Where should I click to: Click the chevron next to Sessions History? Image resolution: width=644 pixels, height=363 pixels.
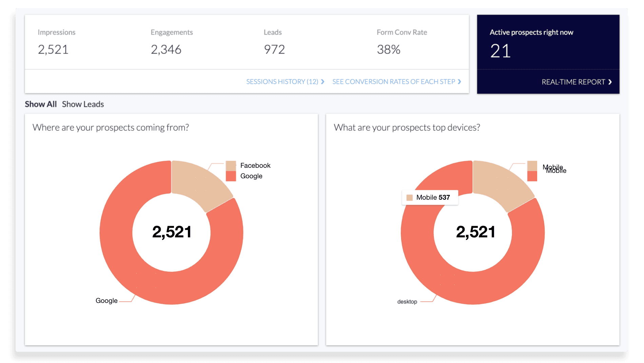point(322,81)
